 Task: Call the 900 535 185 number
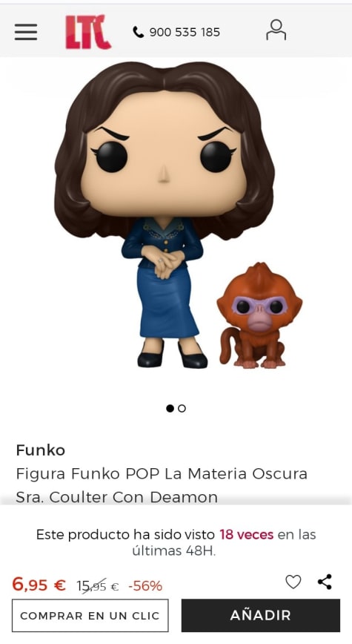[185, 32]
